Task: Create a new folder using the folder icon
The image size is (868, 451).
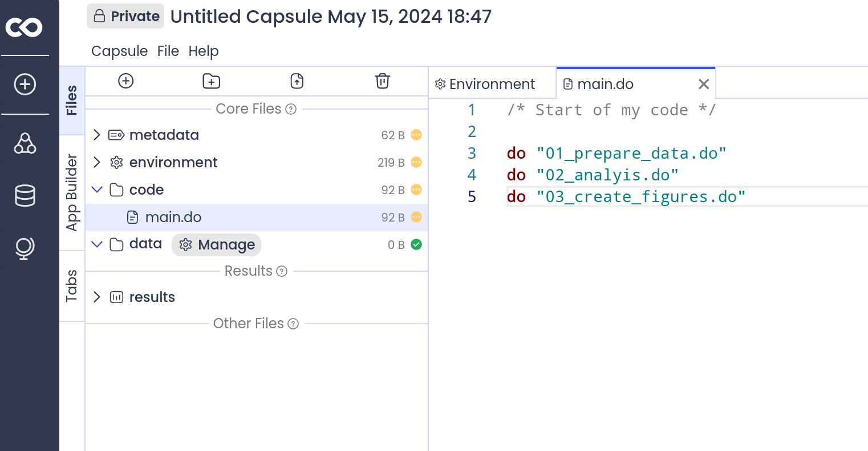Action: (x=211, y=81)
